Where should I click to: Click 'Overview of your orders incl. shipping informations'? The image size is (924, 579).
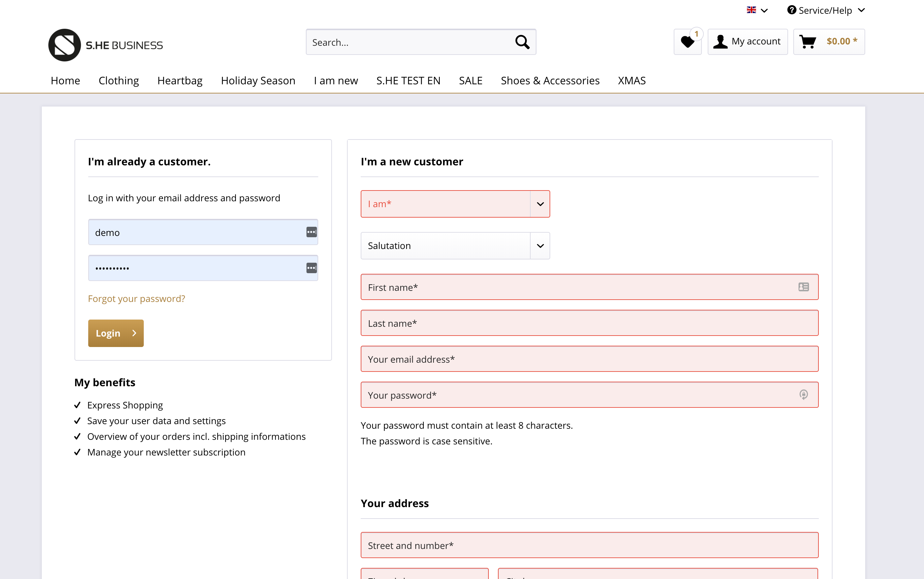(x=196, y=436)
